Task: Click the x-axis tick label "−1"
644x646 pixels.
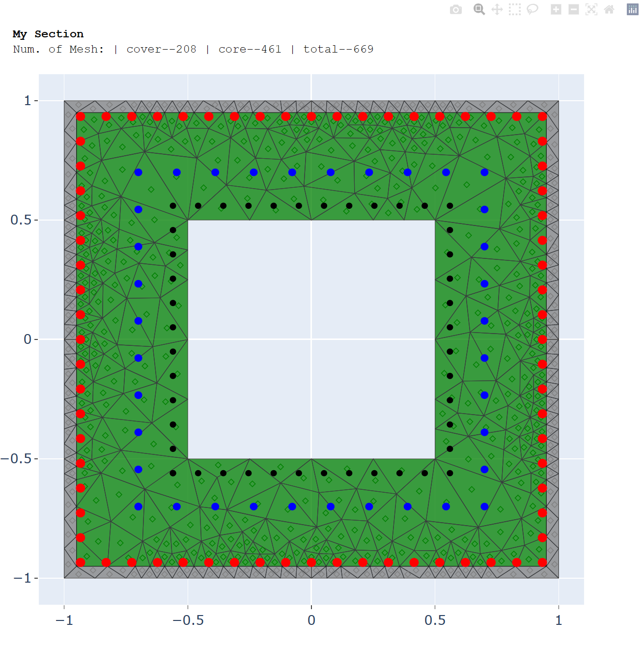Action: 64,620
